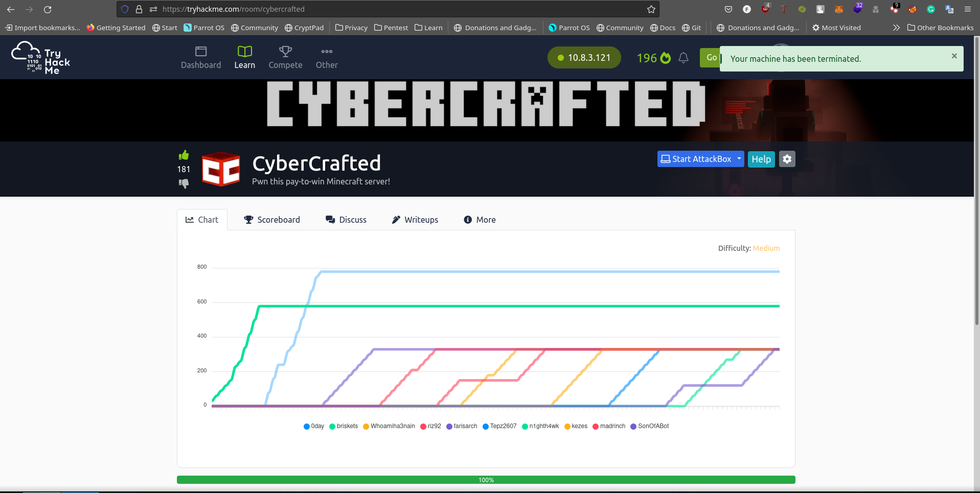The image size is (980, 493).
Task: Click the Help button
Action: [x=761, y=159]
